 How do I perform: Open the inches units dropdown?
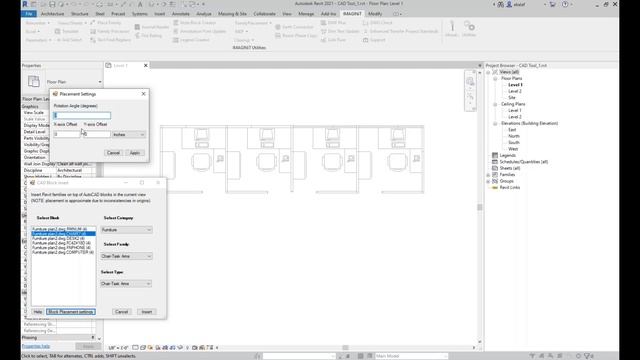tap(129, 134)
